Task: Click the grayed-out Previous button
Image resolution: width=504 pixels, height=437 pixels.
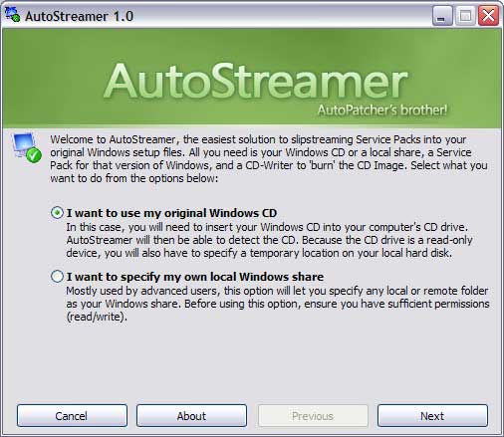Action: click(x=313, y=416)
